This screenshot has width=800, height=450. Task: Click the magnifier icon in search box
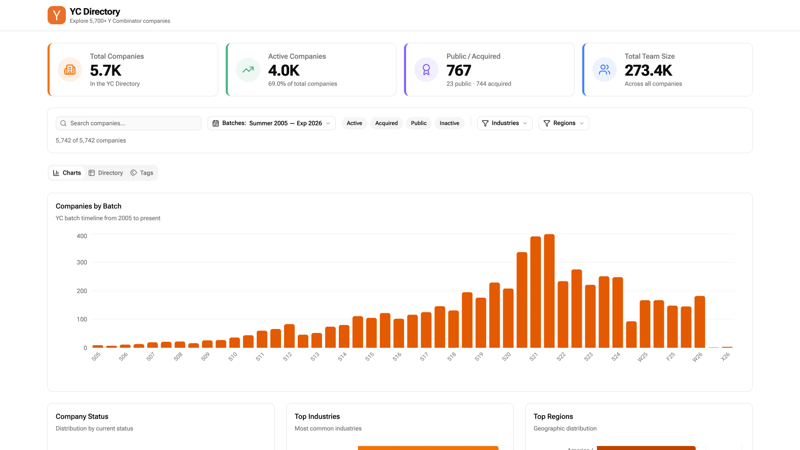click(x=63, y=123)
